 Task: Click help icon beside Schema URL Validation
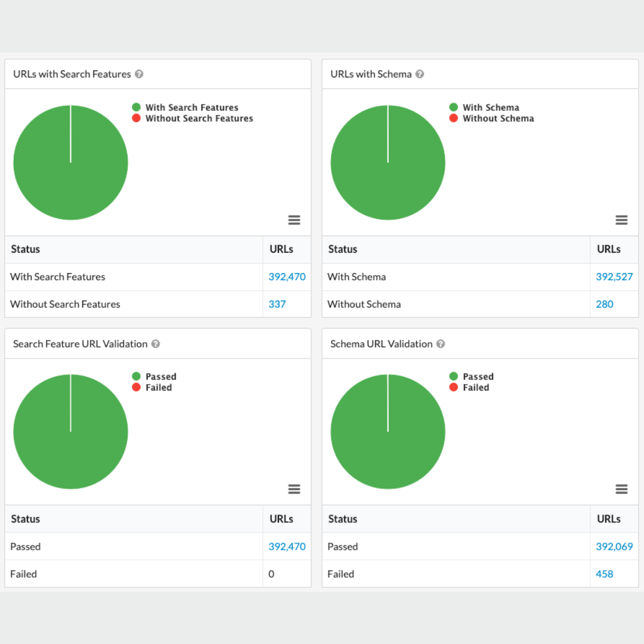click(441, 343)
